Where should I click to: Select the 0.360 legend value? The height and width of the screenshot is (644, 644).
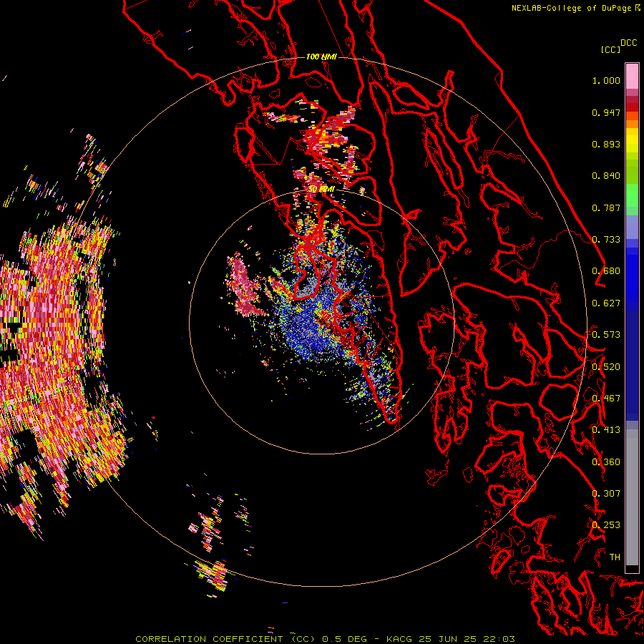(x=606, y=462)
